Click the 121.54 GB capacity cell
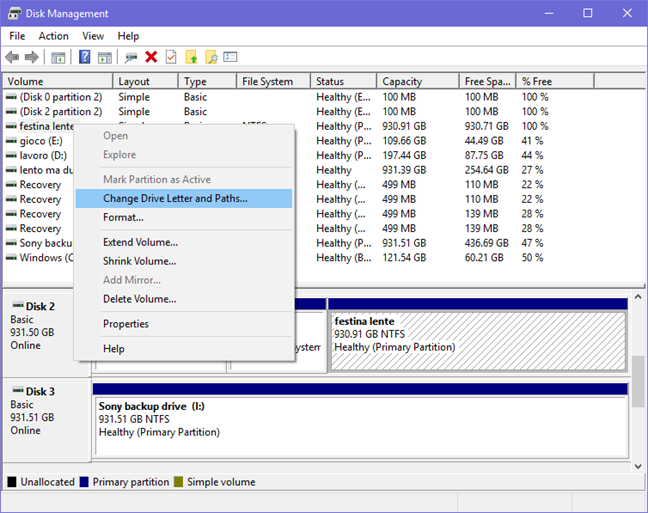This screenshot has width=648, height=513. coord(404,258)
